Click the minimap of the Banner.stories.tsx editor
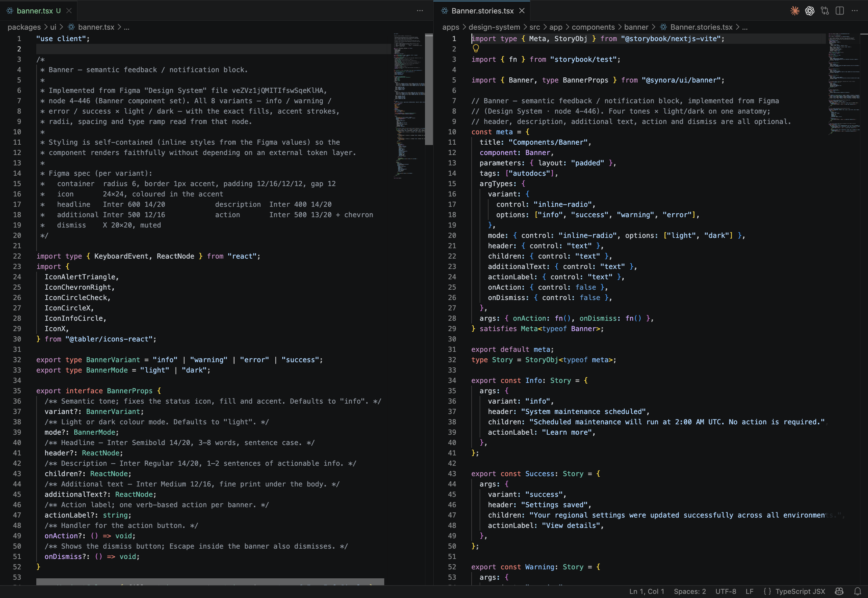The height and width of the screenshot is (598, 868). [x=844, y=84]
